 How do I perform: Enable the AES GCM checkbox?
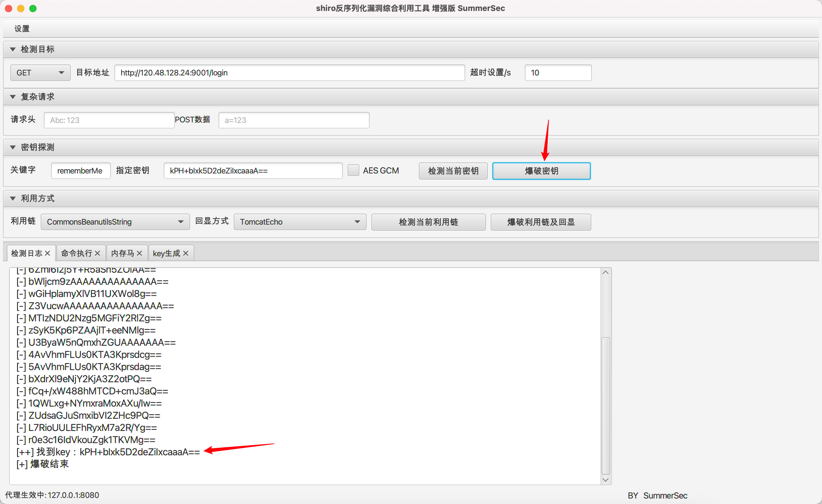pos(353,170)
